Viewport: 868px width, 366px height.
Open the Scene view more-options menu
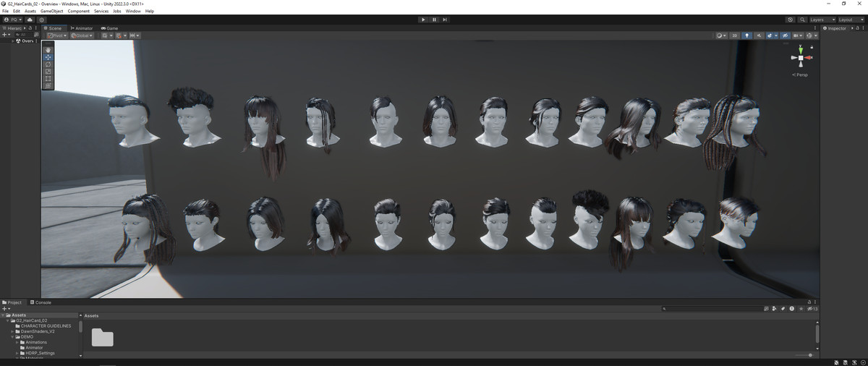click(x=816, y=28)
